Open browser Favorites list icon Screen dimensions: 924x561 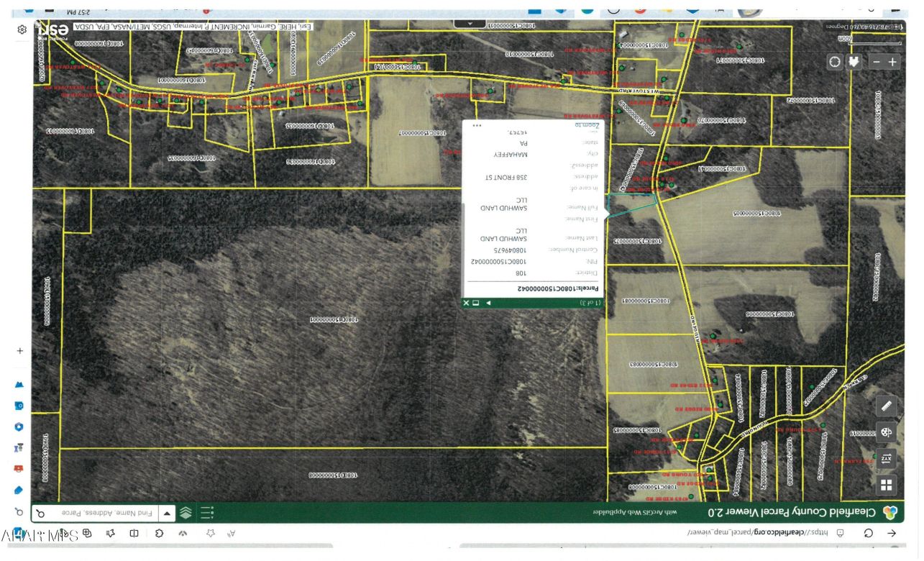[x=111, y=533]
